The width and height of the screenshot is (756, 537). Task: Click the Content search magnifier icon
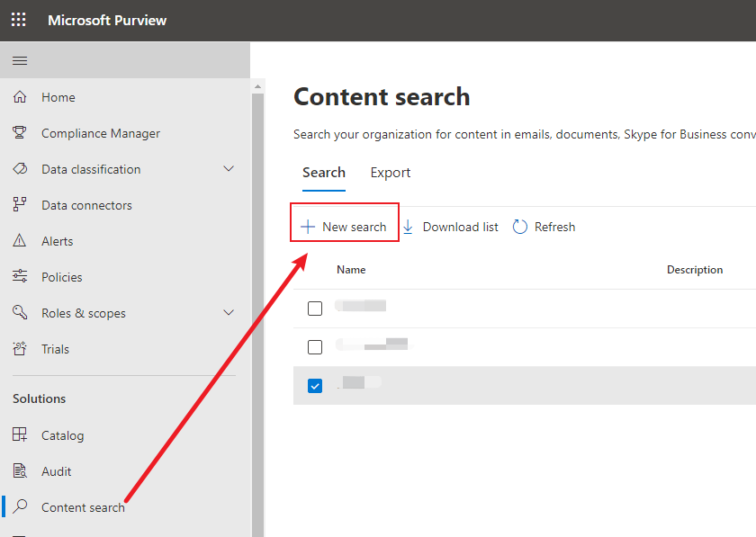20,506
